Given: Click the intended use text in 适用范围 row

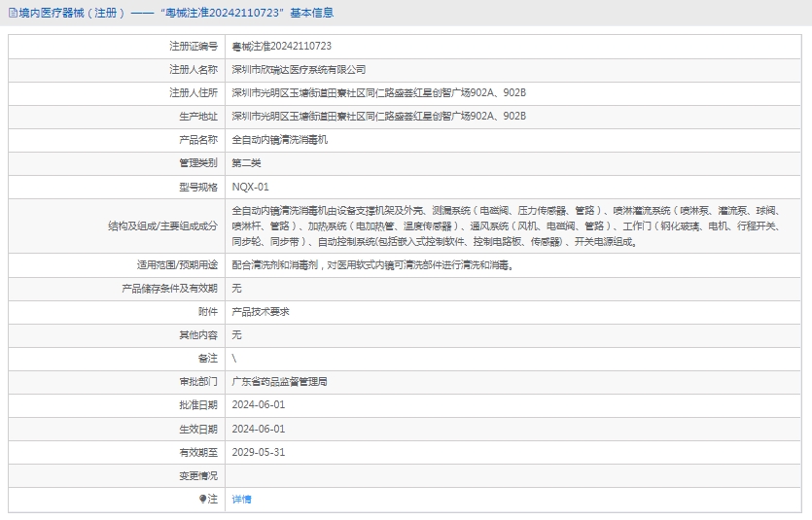Looking at the screenshot, I should [372, 264].
